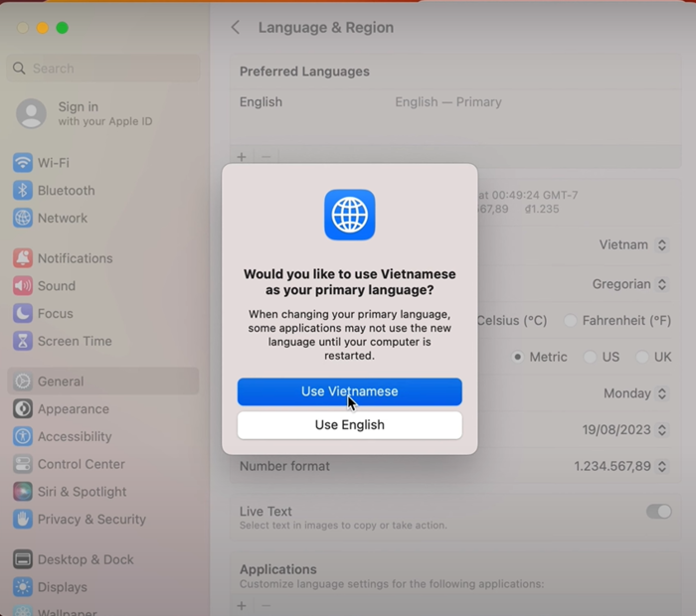Click Celsius (°C) temperature label
The height and width of the screenshot is (616, 696).
[x=512, y=320]
